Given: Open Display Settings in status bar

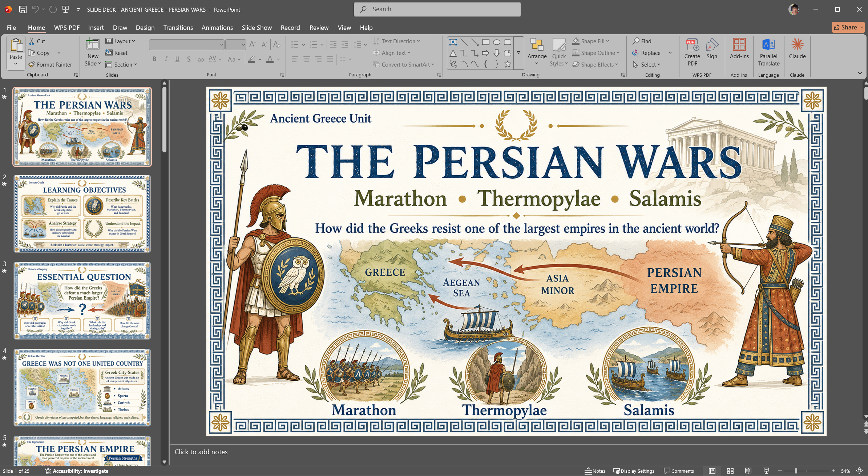Looking at the screenshot, I should coord(634,471).
